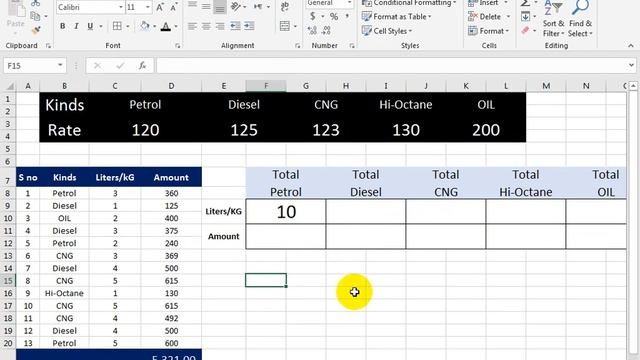Screen dimensions: 640x360
Task: Collapse the ribbon with the chevron
Action: (631, 46)
